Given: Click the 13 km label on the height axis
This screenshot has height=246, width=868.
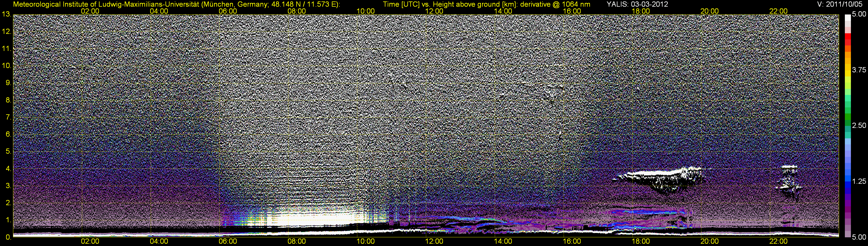Looking at the screenshot, I should [6, 14].
